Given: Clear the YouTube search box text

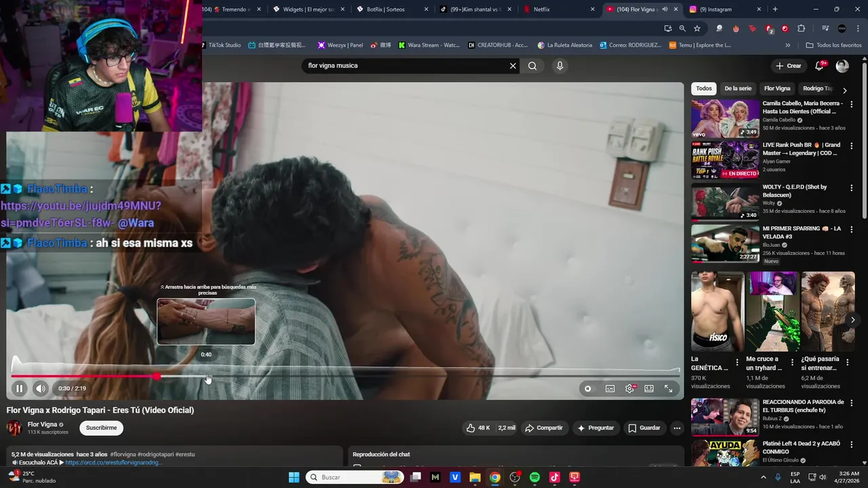Looking at the screenshot, I should point(513,66).
